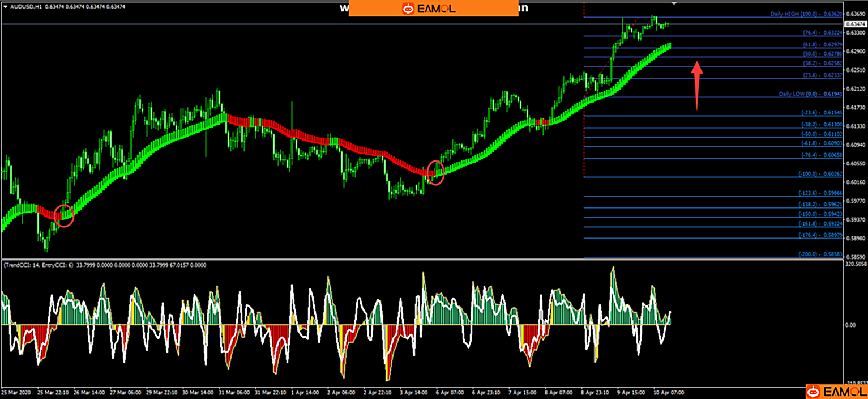Click 0.59770 on the price axis
This screenshot has height=399, width=868.
(x=855, y=201)
